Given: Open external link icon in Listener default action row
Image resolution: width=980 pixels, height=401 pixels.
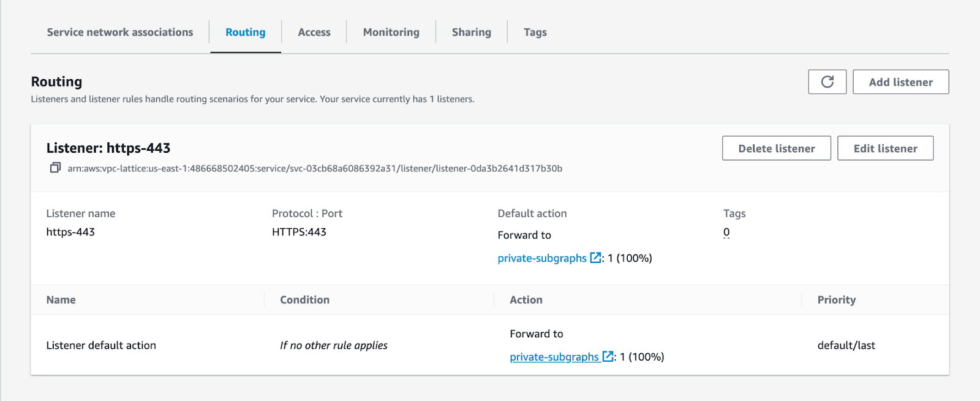Looking at the screenshot, I should (608, 356).
